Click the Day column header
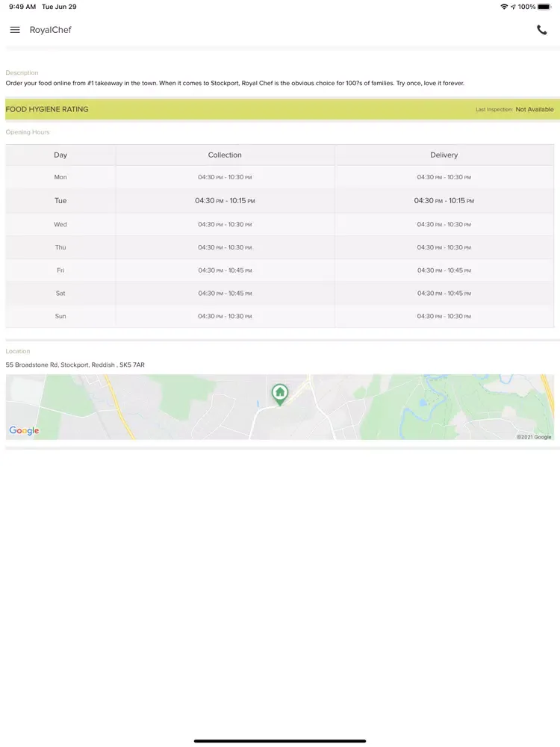This screenshot has width=560, height=747. (60, 155)
